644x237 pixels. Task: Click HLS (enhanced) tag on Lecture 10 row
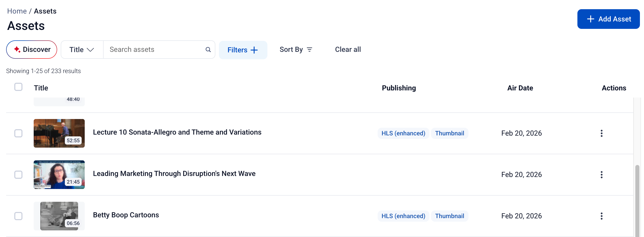coord(403,133)
